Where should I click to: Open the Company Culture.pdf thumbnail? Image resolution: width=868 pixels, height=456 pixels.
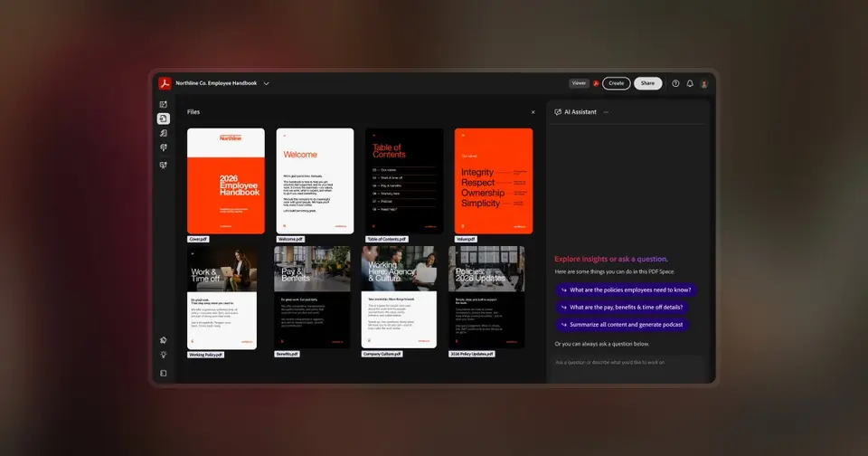pyautogui.click(x=399, y=298)
